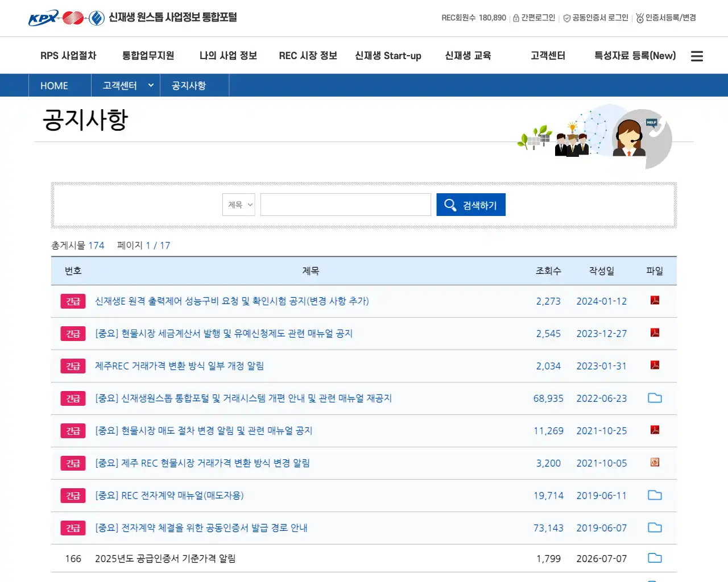Click the 인증서등록/변경 link
Image resolution: width=728 pixels, height=582 pixels.
point(666,18)
